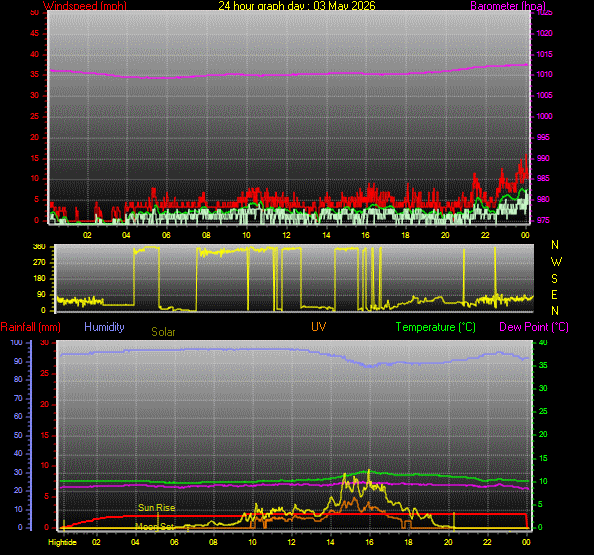Select the 1010 barometer axis value
Viewport: 594px width, 555px height.
pyautogui.click(x=544, y=75)
